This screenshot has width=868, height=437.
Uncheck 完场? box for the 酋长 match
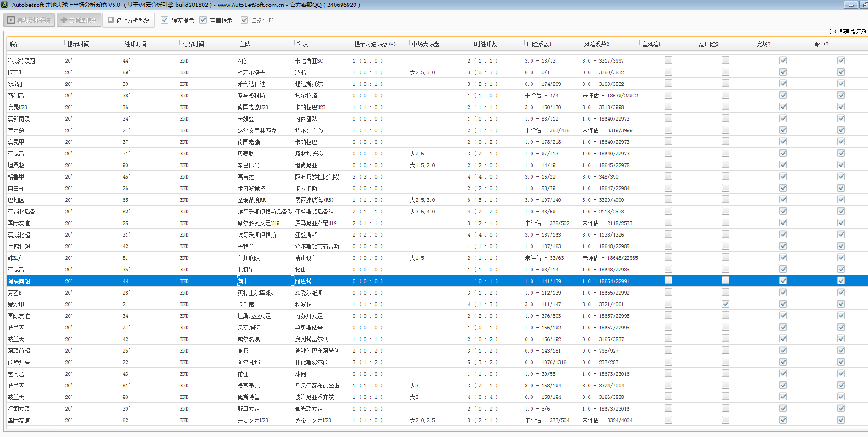coord(783,281)
